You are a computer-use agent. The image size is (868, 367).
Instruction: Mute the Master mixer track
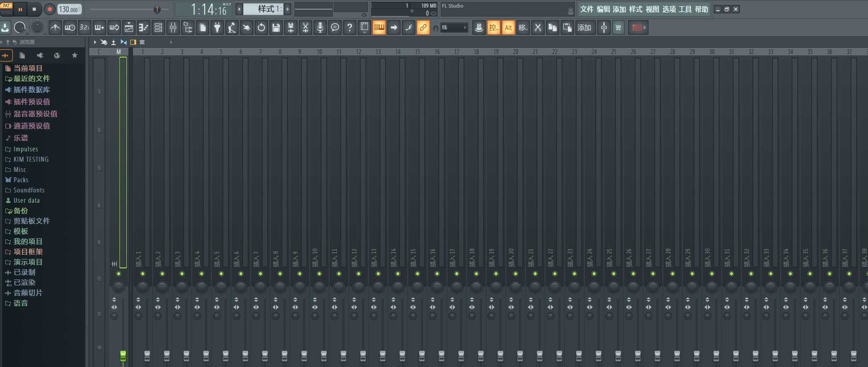(x=119, y=274)
